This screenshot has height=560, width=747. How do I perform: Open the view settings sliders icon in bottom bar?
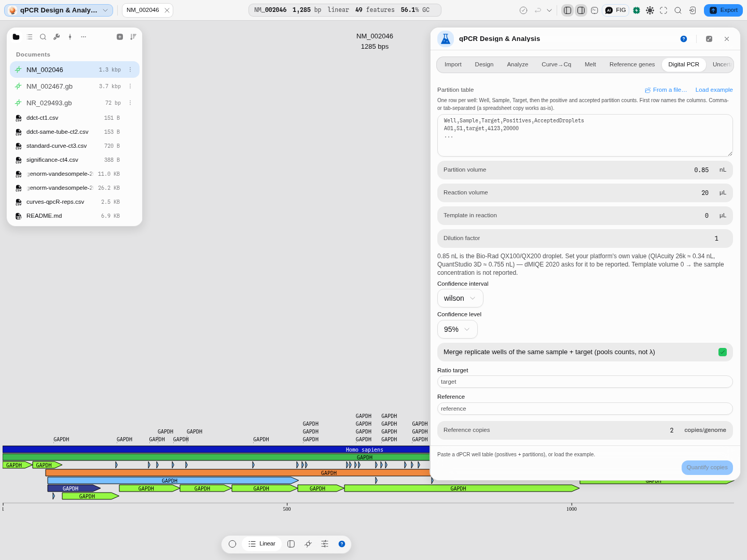(x=325, y=544)
